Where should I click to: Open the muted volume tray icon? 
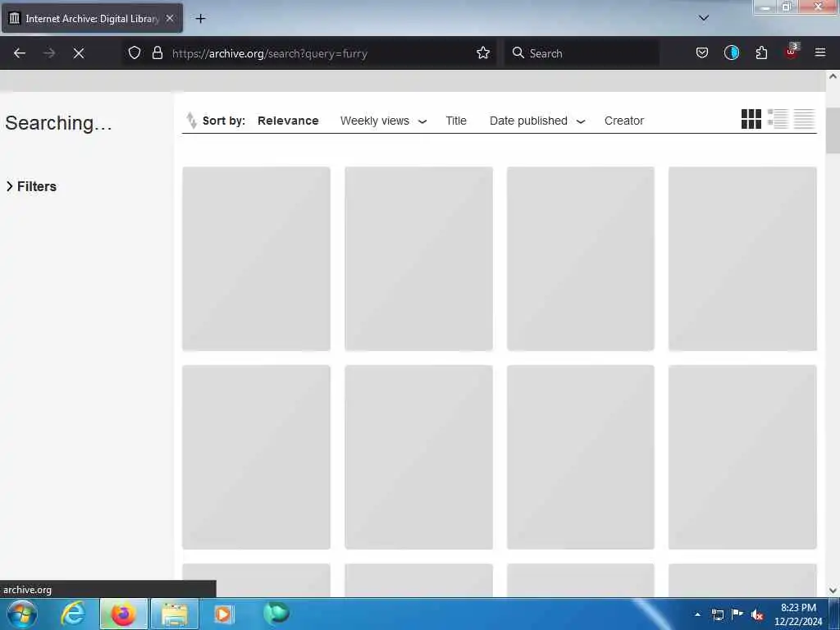pos(757,614)
